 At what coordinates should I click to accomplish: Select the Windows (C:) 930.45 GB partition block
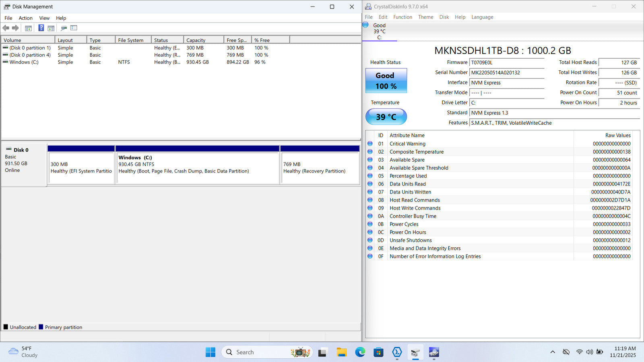click(x=197, y=168)
